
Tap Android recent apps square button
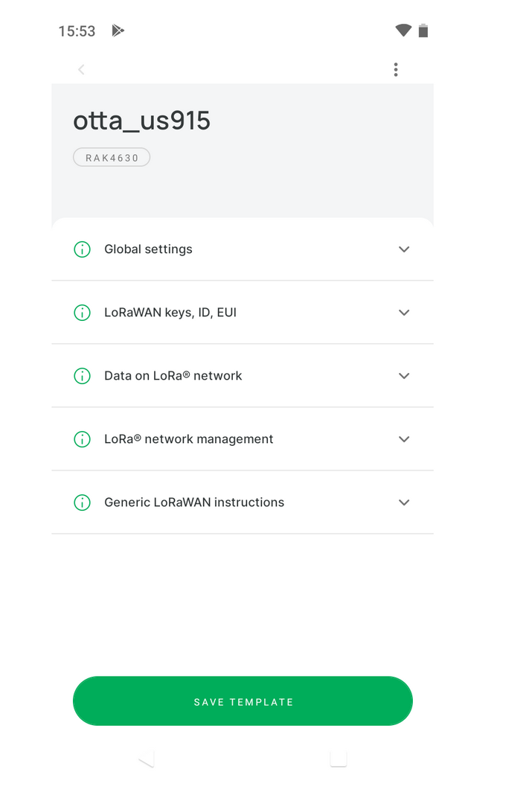(x=339, y=759)
